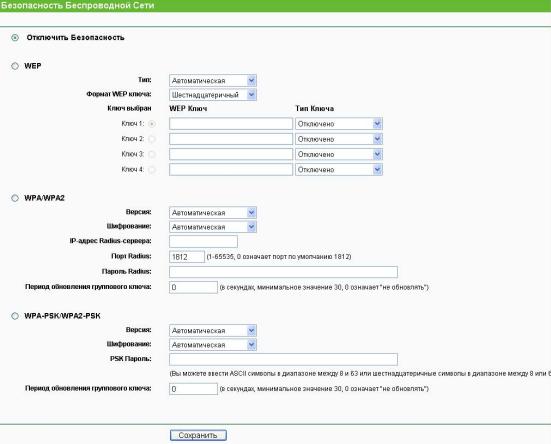Click the Порт Radius field showing 1812
This screenshot has width=551, height=444.
pyautogui.click(x=187, y=257)
